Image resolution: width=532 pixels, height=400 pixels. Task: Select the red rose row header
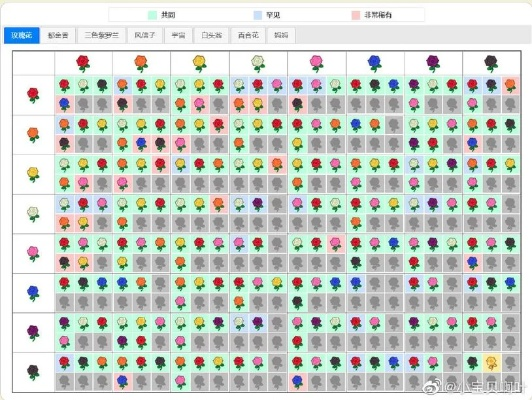(x=33, y=95)
